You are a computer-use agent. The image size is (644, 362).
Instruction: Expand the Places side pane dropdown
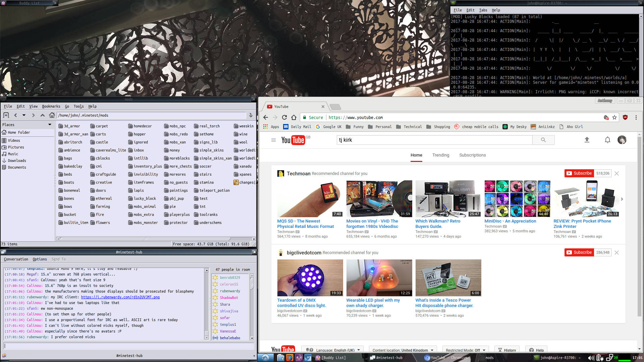[x=50, y=125]
